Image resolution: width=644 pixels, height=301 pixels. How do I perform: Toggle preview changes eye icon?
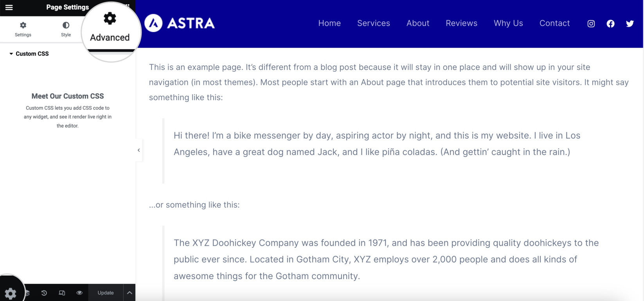point(79,293)
